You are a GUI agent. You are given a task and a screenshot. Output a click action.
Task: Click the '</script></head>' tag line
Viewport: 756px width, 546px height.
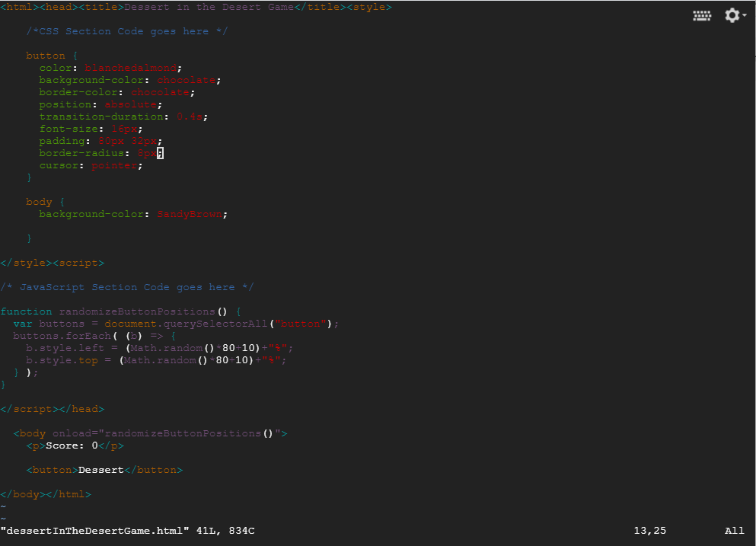52,409
